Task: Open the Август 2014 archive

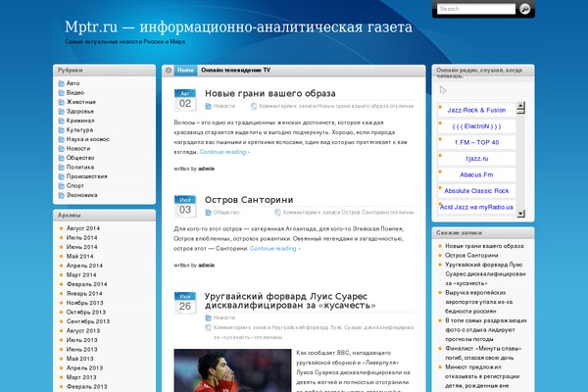Action: (x=83, y=228)
